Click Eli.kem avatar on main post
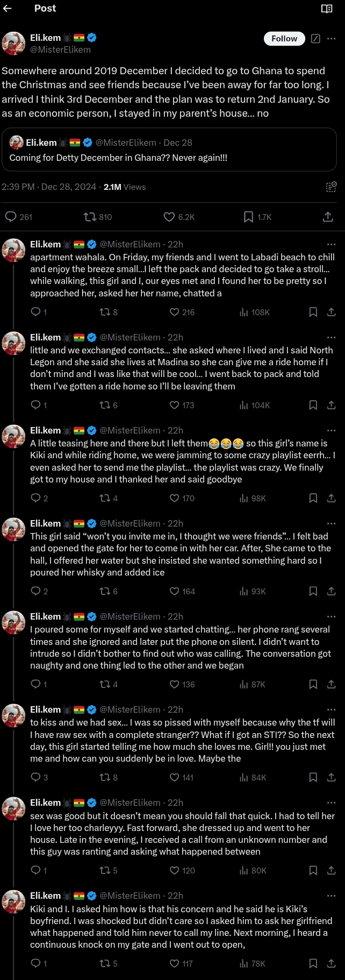This screenshot has width=345, height=980. pos(13,43)
